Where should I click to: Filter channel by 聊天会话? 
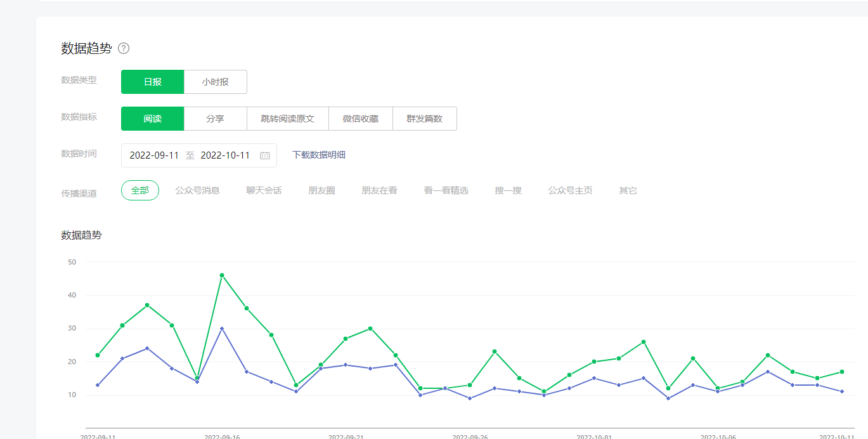264,190
